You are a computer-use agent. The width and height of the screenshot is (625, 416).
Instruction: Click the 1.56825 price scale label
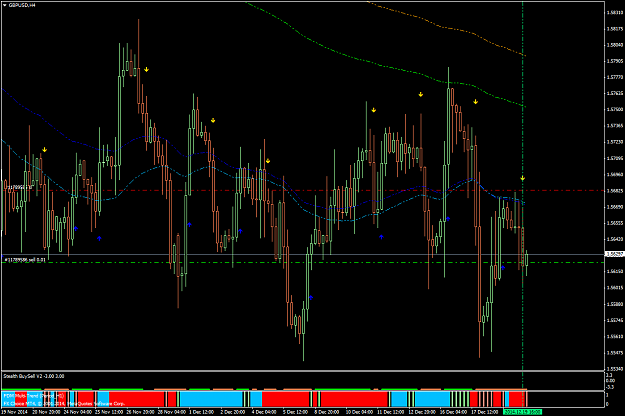coord(615,190)
